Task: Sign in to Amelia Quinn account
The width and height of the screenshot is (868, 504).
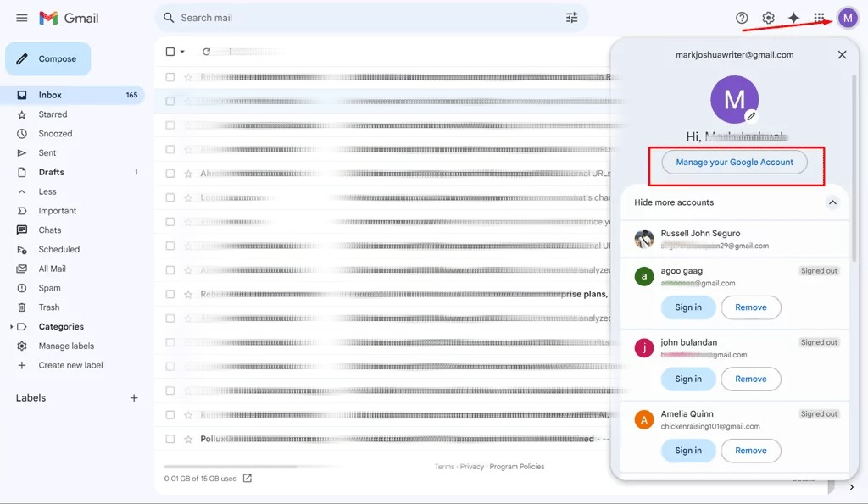Action: pyautogui.click(x=688, y=451)
